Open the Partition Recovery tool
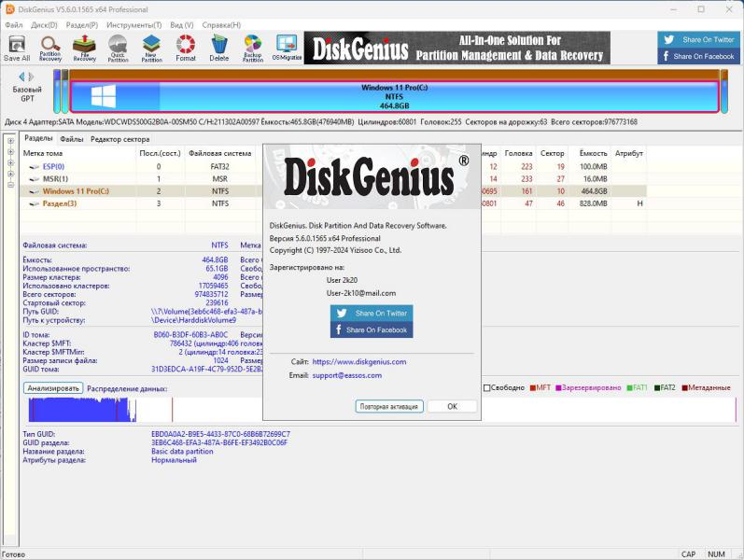The image size is (744, 560). tap(50, 49)
